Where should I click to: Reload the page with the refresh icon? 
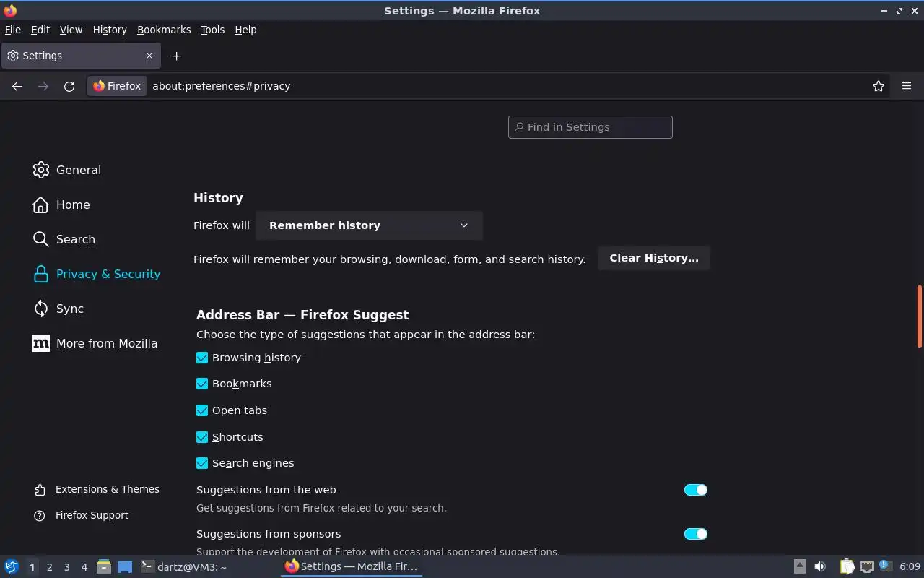tap(69, 86)
